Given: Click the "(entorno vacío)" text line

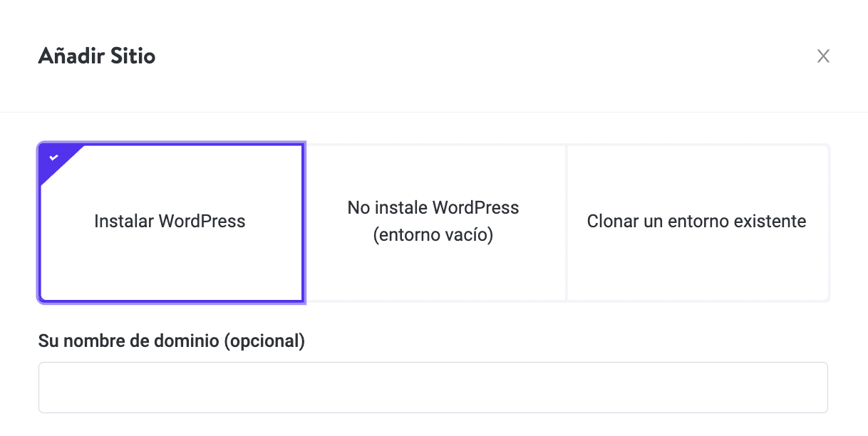Looking at the screenshot, I should pos(433,235).
